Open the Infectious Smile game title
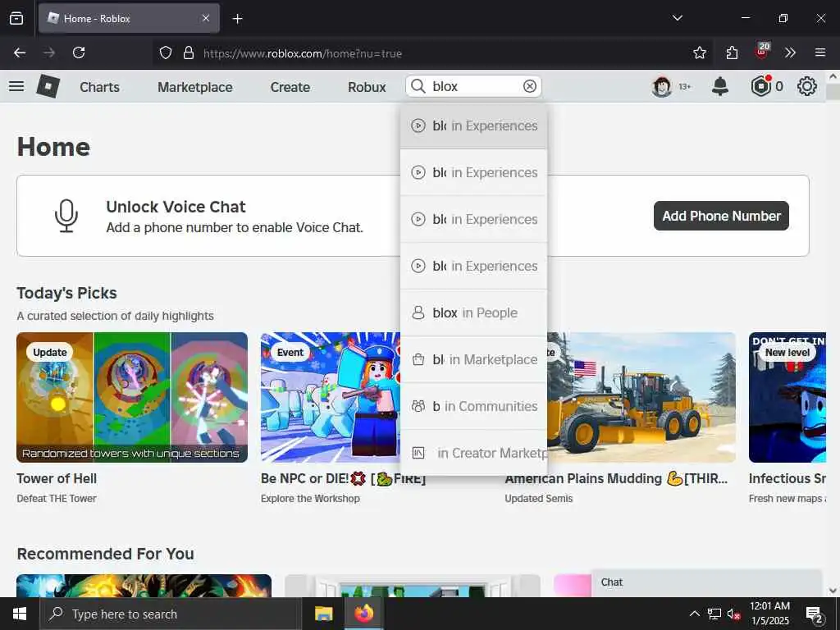The height and width of the screenshot is (630, 840). 787,478
